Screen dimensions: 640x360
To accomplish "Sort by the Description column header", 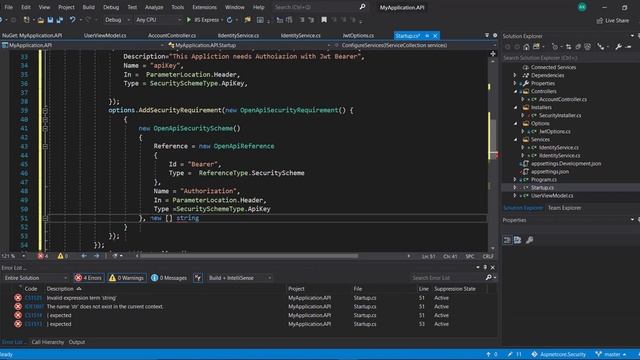I will coord(60,289).
